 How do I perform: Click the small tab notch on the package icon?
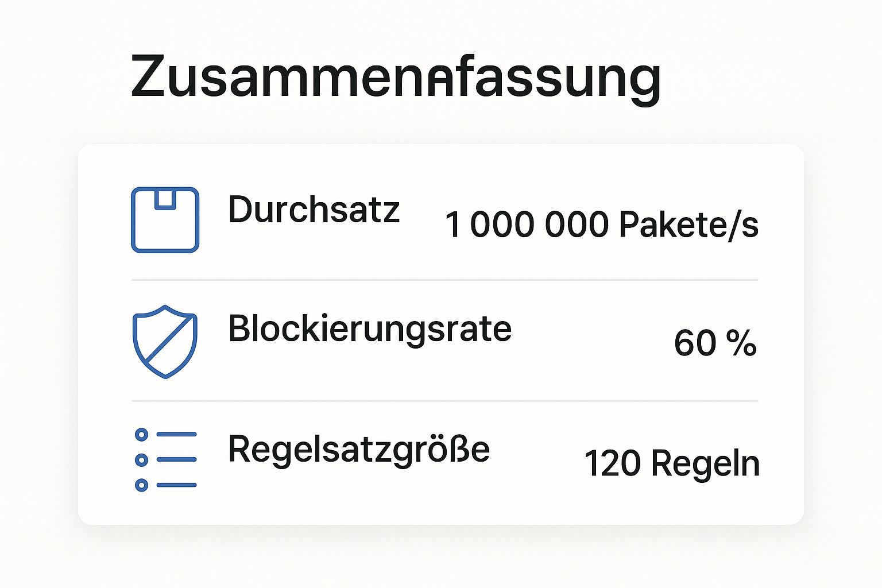165,199
